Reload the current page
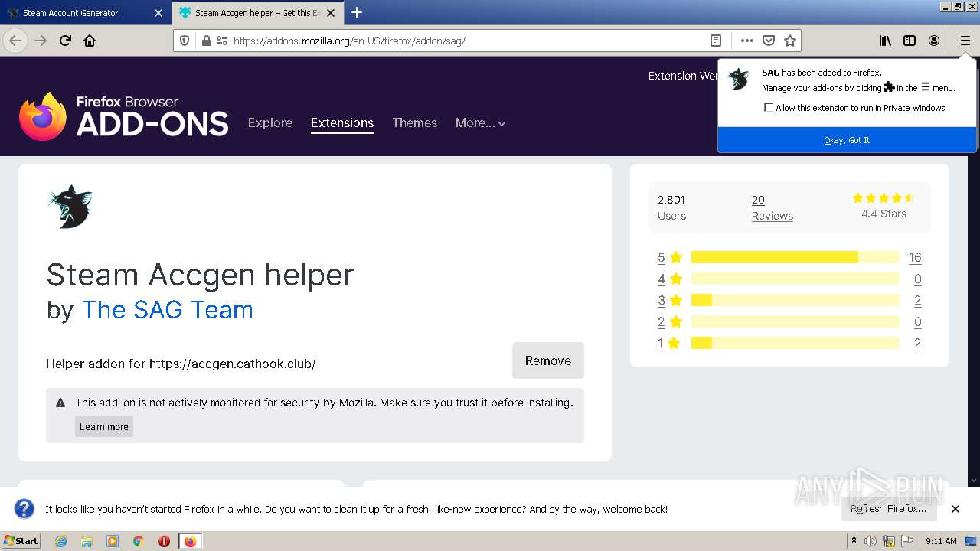Screen dimensions: 980x551 coord(65,41)
